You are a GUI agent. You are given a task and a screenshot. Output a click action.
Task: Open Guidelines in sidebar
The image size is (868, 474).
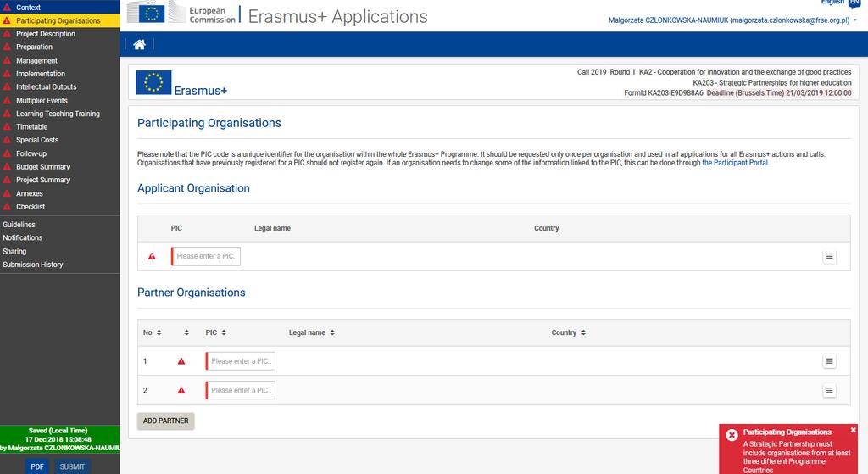(x=19, y=224)
